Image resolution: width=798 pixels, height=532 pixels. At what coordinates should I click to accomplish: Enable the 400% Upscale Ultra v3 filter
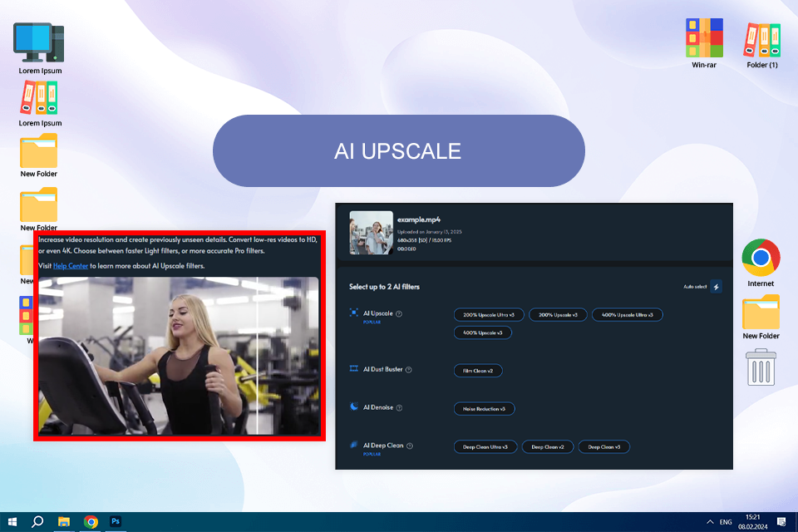[x=627, y=314]
